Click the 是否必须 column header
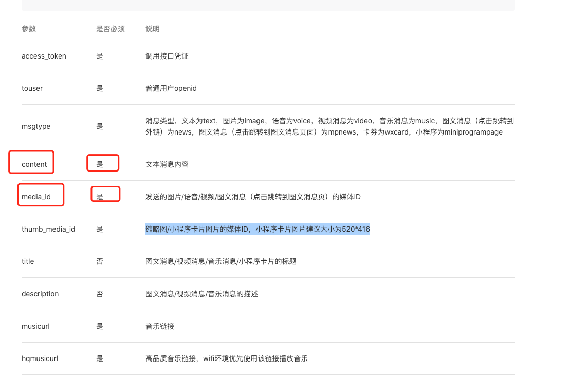 point(110,29)
